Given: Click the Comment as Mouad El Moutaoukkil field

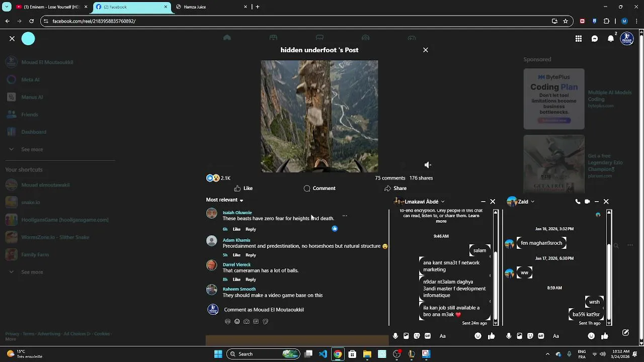Looking at the screenshot, I should pos(264,310).
